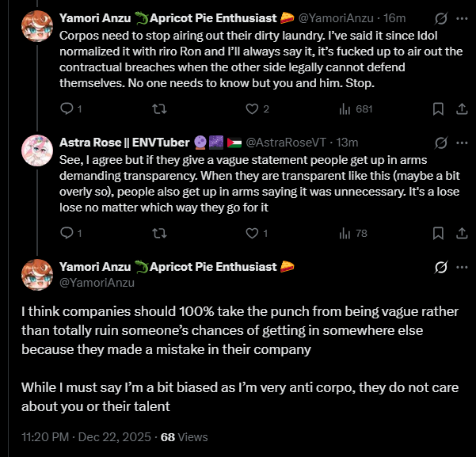Bookmark Yamori Anzu's first tweet
The width and height of the screenshot is (476, 457).
tap(438, 109)
